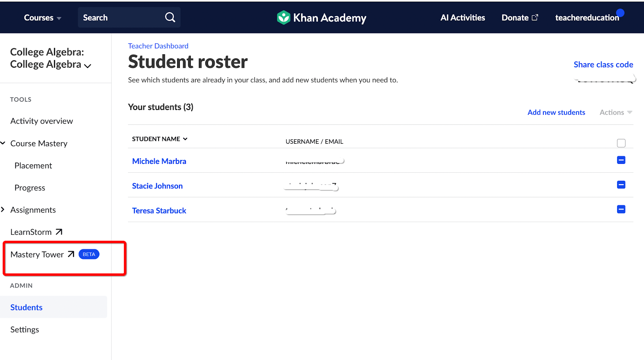Toggle Stacie Johnson's row checkbox
644x360 pixels.
pyautogui.click(x=621, y=184)
